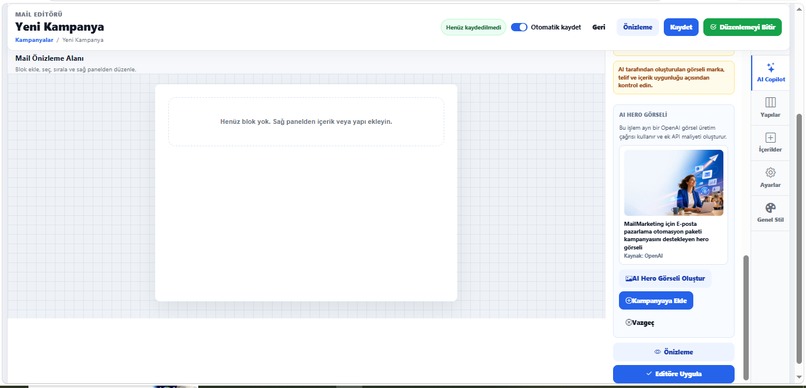
Task: Switch to the Yapılar tab label
Action: (770, 115)
